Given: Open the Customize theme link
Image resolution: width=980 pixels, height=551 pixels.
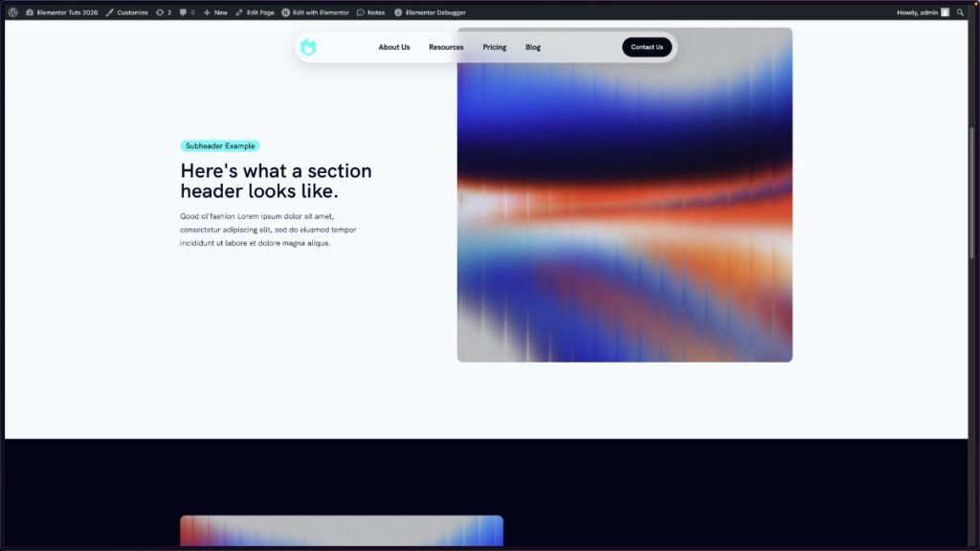Looking at the screenshot, I should (126, 12).
